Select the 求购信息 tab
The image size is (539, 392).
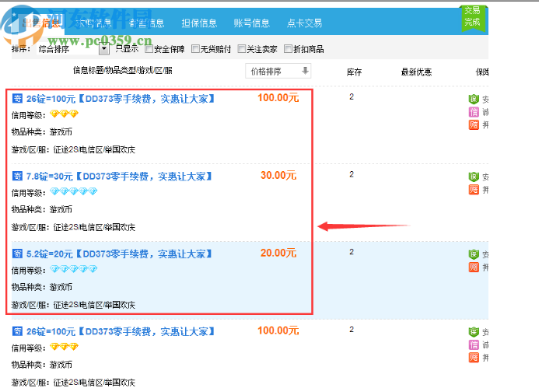coord(94,23)
